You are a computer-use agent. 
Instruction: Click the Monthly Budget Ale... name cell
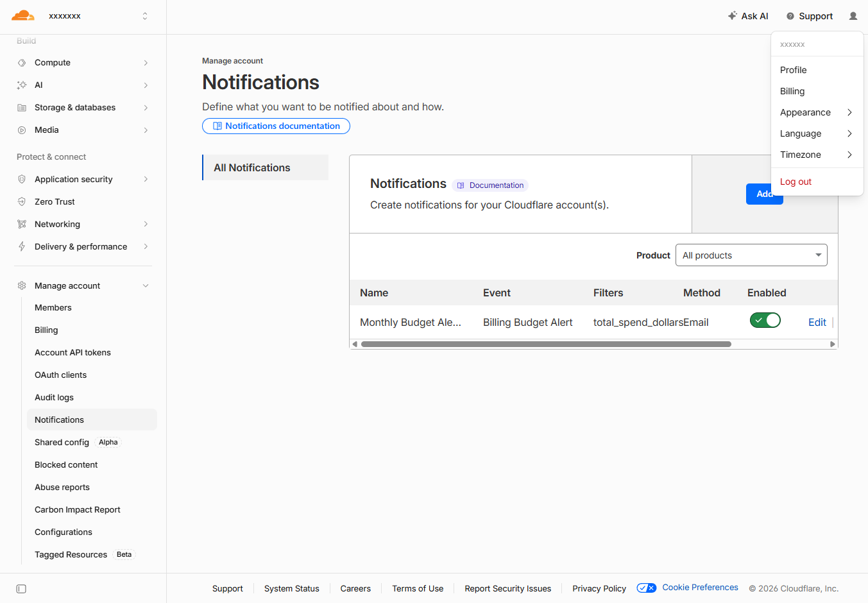(411, 323)
